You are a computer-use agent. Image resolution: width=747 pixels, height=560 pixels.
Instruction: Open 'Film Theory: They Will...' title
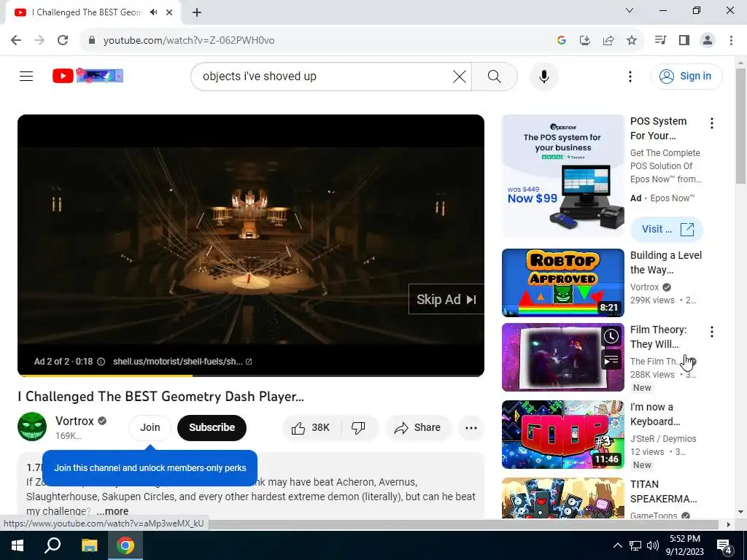(x=658, y=337)
